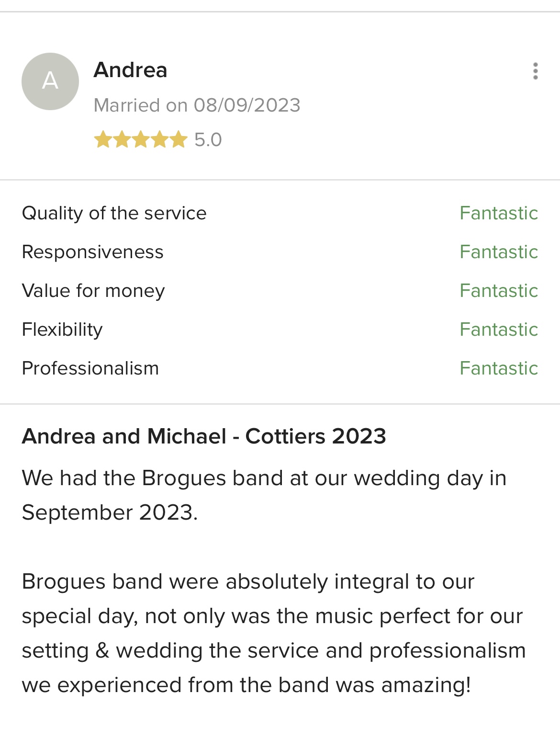
Task: Click review title Andrea and Michael - Cottiers 2023
Action: click(x=204, y=436)
